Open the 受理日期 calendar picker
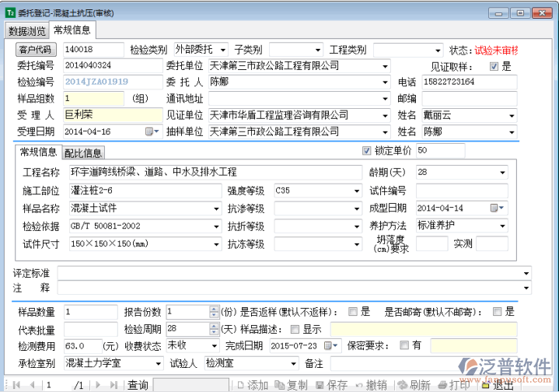559x392 pixels. [x=150, y=132]
